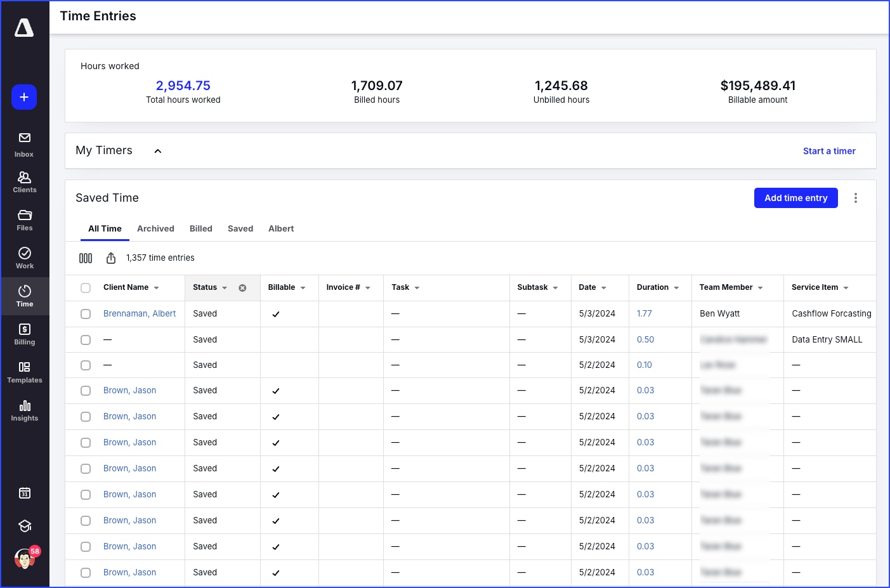Check the row with 0.10 duration
Image resolution: width=890 pixels, height=588 pixels.
[86, 365]
